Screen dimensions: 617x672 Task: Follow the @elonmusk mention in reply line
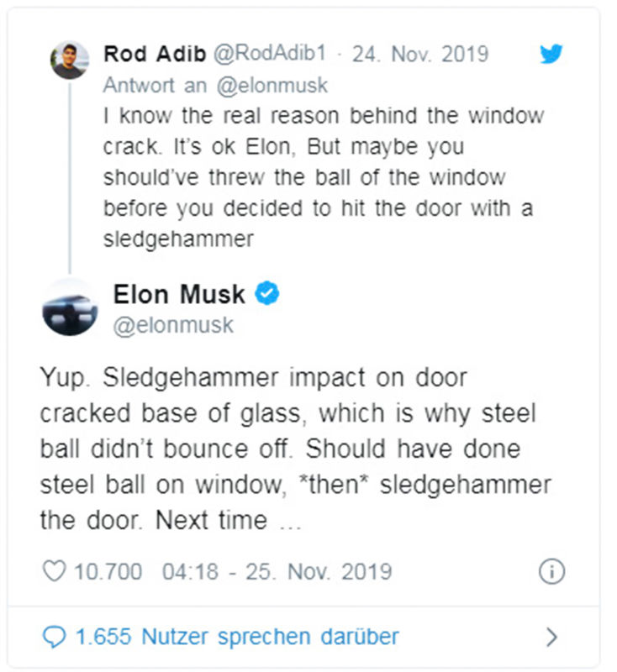click(x=272, y=86)
